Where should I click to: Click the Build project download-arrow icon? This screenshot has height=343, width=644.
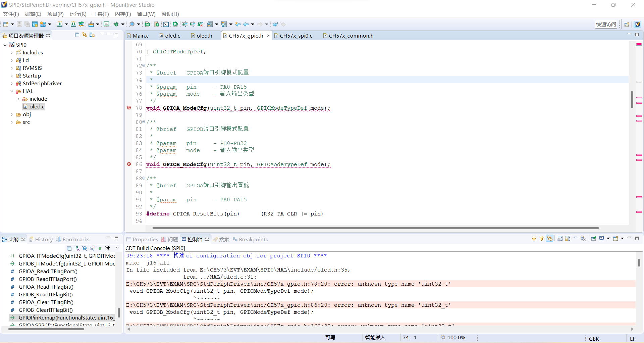pyautogui.click(x=60, y=24)
